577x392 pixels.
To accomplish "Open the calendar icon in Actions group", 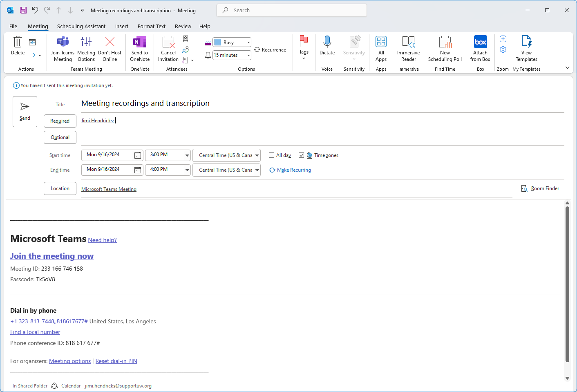I will click(32, 42).
